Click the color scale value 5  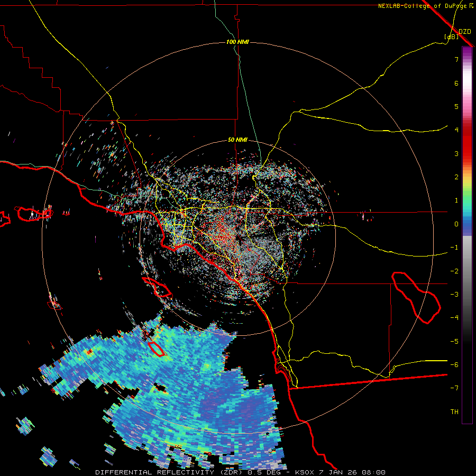point(456,106)
